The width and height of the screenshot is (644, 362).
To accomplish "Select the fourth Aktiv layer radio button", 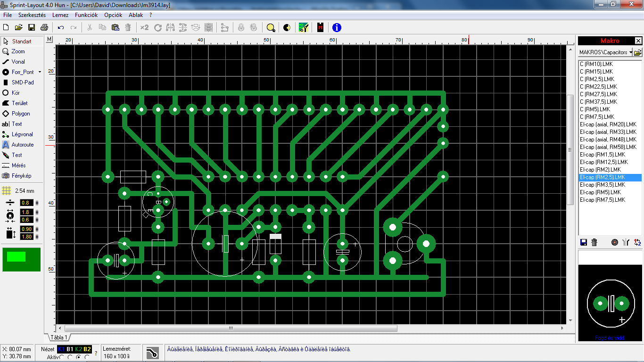I will click(87, 357).
